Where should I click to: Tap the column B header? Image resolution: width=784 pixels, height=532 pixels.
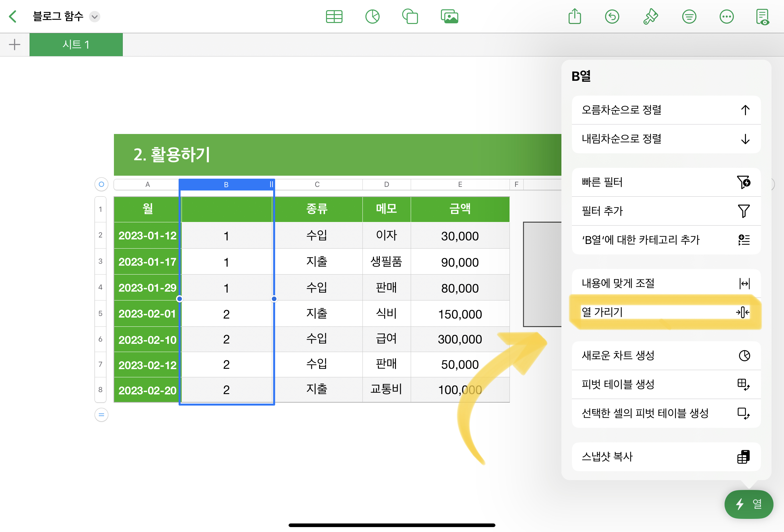(x=226, y=185)
